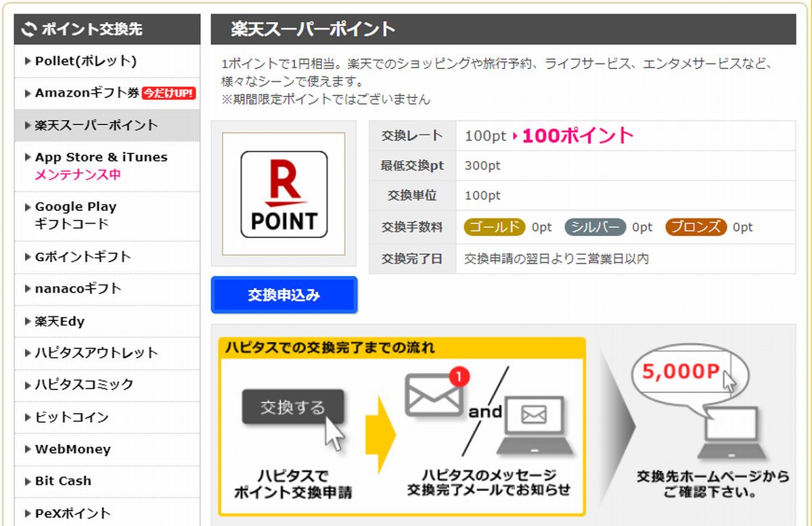Image resolution: width=812 pixels, height=526 pixels.
Task: Click the arrow beside Gポイントギフト
Action: click(28, 257)
